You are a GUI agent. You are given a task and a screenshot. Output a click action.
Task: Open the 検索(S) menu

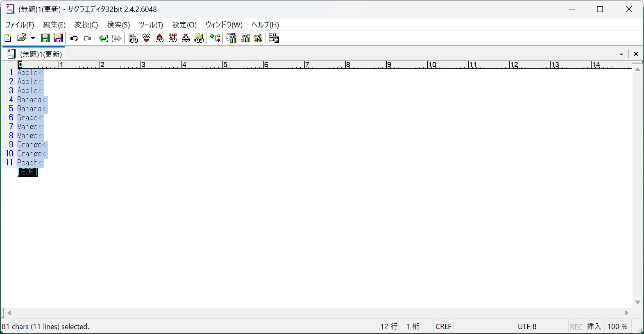coord(118,25)
